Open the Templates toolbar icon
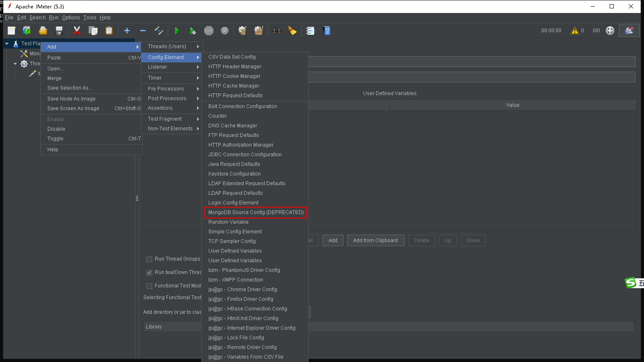This screenshot has width=644, height=362. 27,31
